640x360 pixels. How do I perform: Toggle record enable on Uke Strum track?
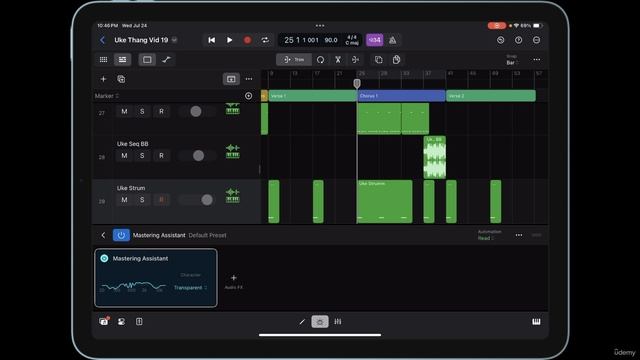tap(161, 200)
